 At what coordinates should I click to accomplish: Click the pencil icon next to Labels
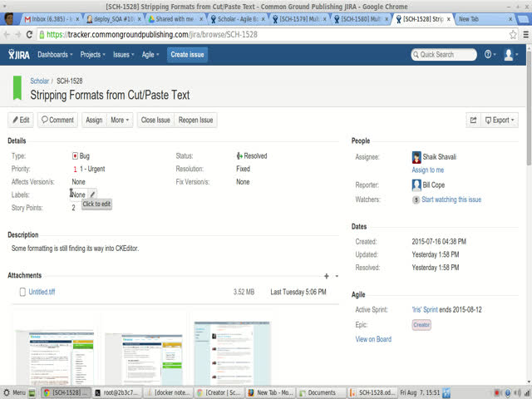coord(93,195)
